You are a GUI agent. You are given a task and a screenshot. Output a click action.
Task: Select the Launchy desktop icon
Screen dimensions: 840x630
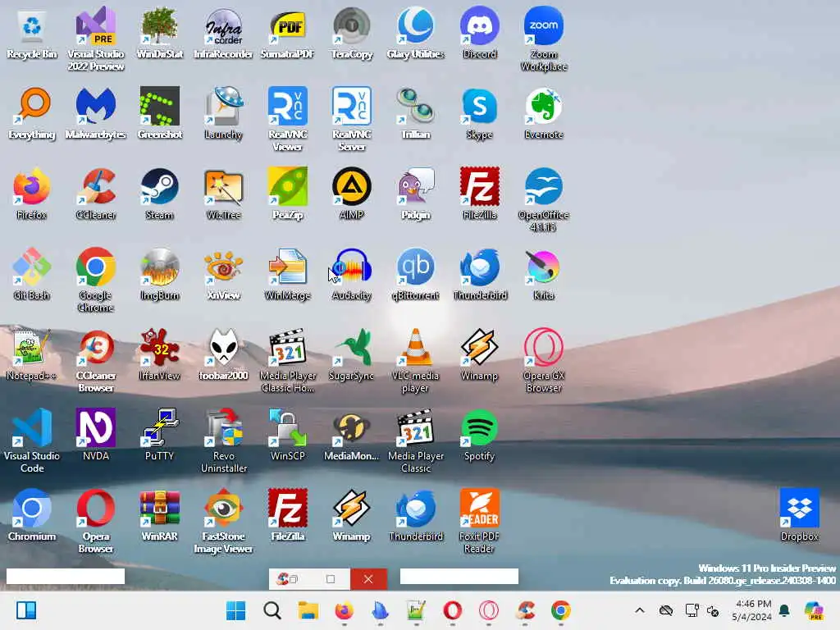[x=223, y=113]
